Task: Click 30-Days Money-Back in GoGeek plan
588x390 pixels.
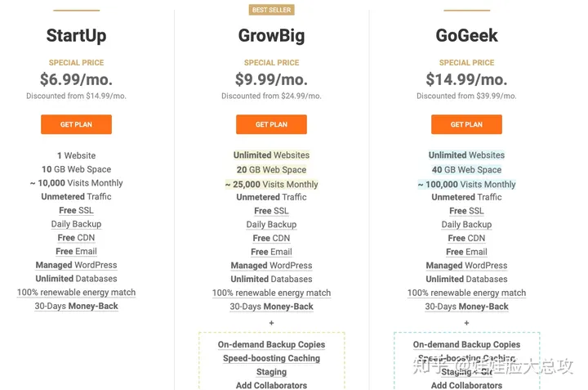Action: (466, 307)
